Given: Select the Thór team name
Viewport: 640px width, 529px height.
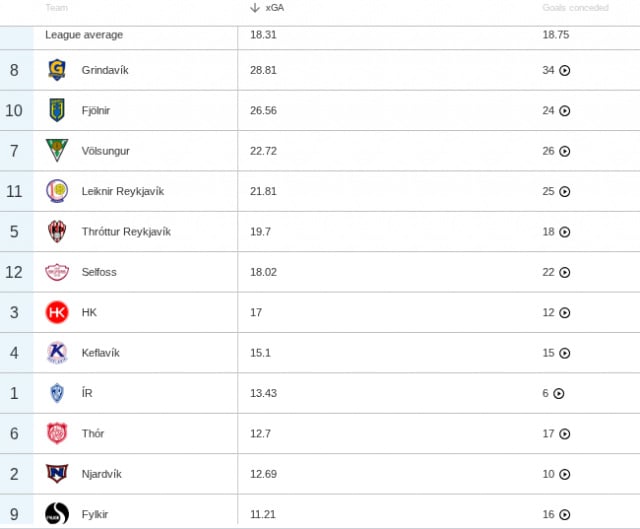Looking at the screenshot, I should tap(93, 433).
